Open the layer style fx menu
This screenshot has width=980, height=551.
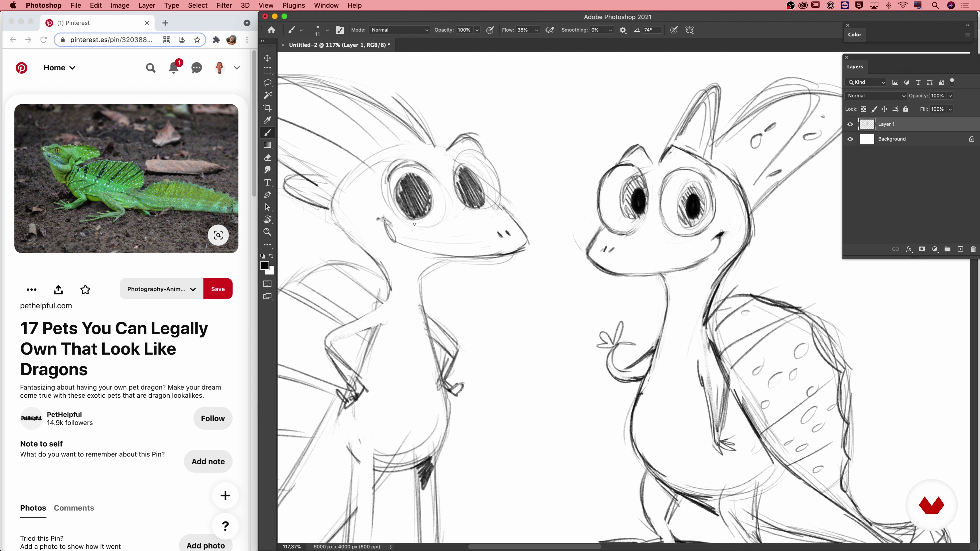click(909, 249)
